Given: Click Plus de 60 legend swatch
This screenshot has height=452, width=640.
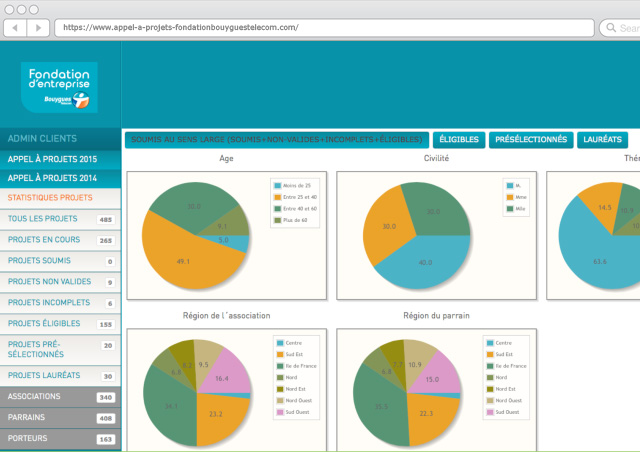Looking at the screenshot, I should pos(278,220).
